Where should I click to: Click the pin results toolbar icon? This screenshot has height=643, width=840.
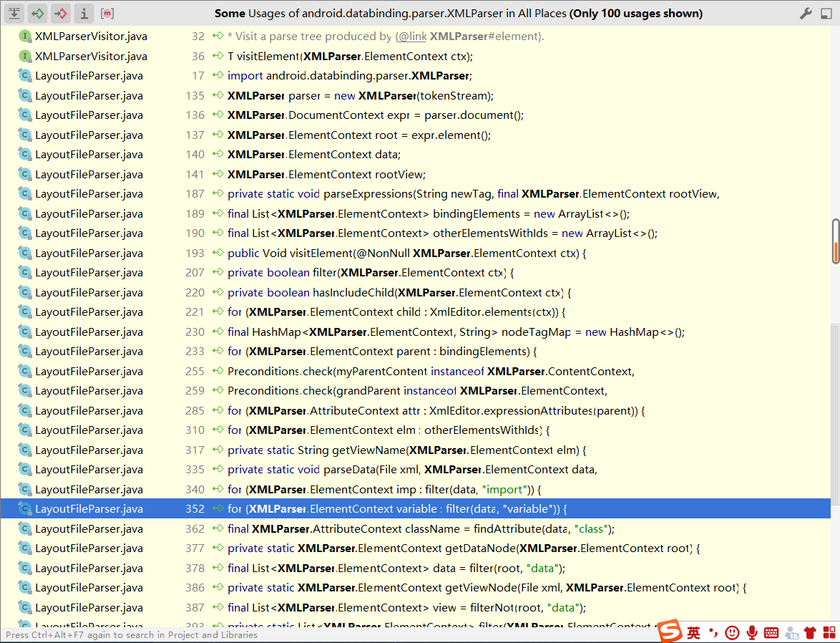tap(14, 13)
